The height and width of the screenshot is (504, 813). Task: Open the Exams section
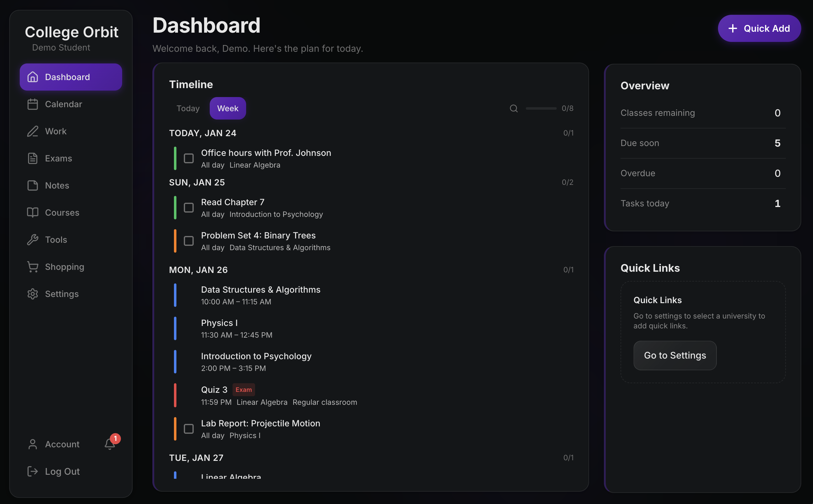point(58,158)
